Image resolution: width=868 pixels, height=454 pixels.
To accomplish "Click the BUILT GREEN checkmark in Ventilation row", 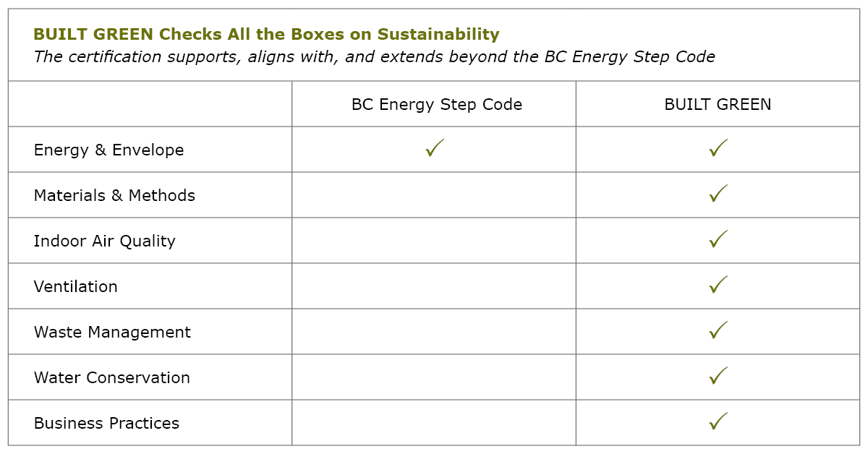I will click(x=718, y=286).
